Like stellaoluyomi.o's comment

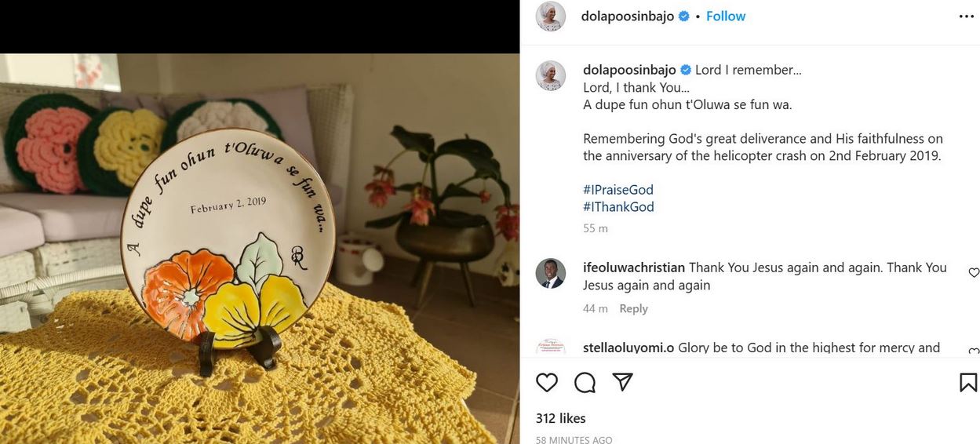974,352
